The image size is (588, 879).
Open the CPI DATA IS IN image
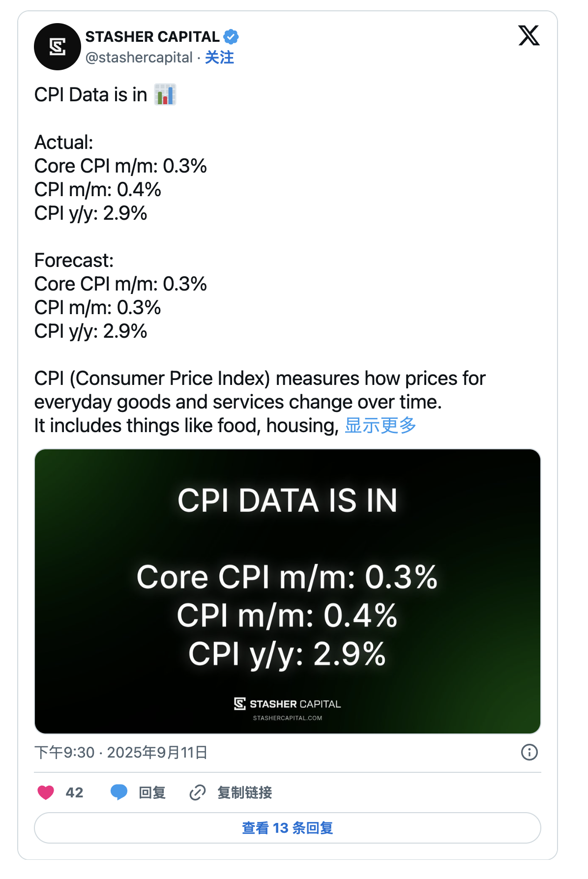(x=288, y=590)
